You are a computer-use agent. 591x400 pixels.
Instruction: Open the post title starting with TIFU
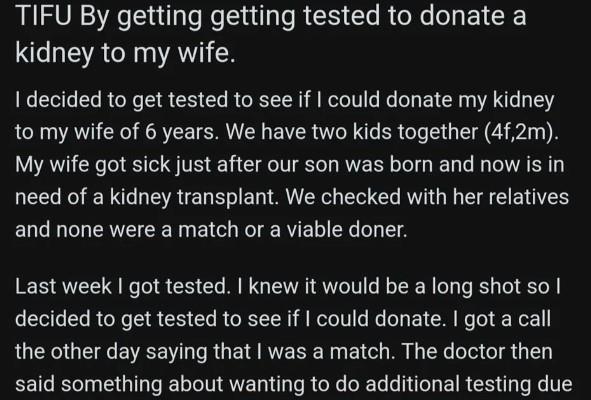point(270,34)
